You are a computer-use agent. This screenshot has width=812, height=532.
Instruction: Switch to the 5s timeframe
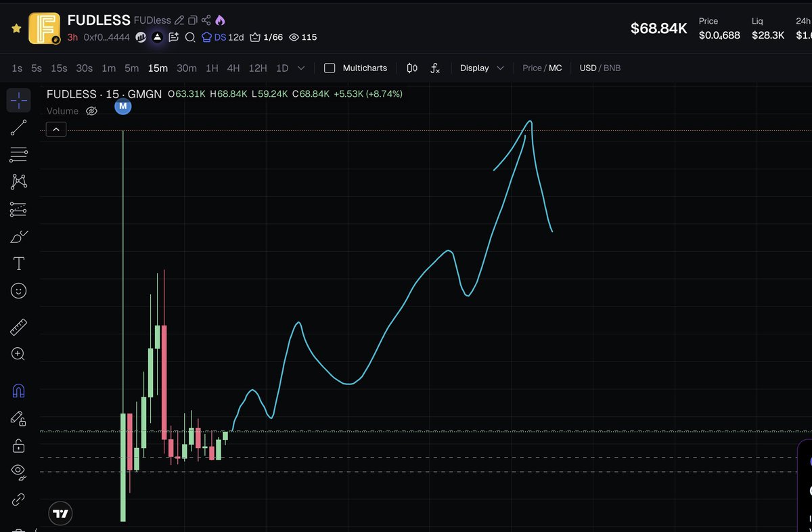tap(37, 68)
